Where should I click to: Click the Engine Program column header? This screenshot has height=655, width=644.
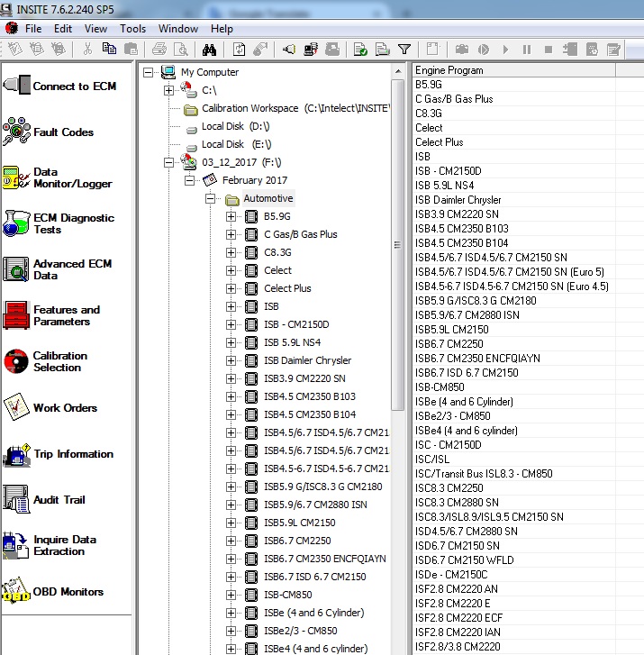pyautogui.click(x=514, y=70)
